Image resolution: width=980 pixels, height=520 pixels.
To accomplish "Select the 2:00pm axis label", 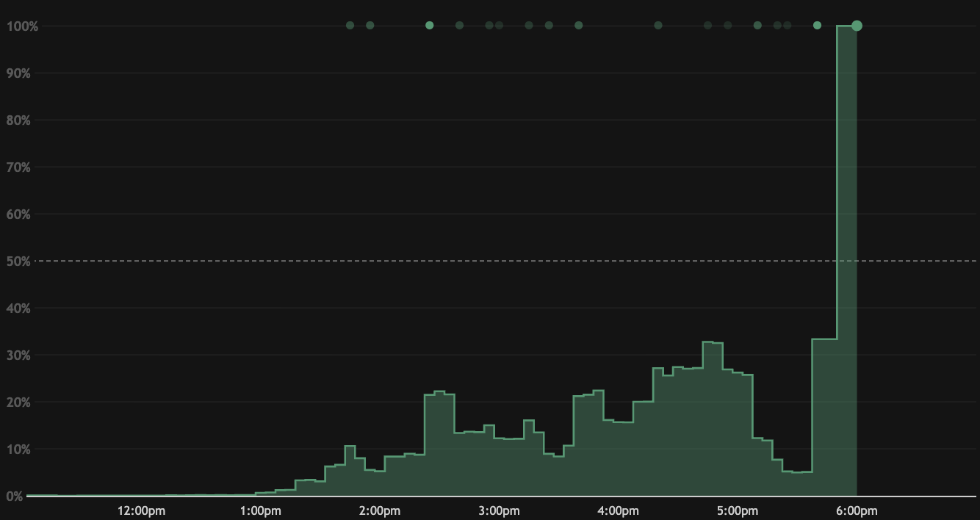I will point(380,510).
